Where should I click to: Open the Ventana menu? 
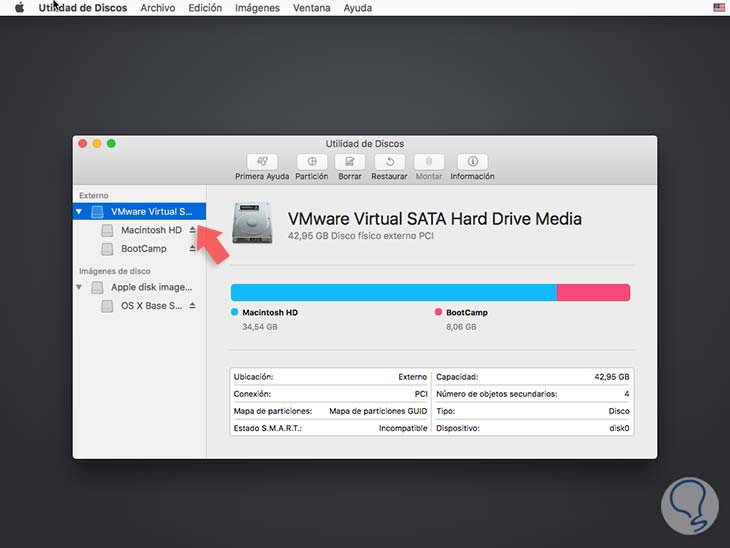[x=311, y=8]
